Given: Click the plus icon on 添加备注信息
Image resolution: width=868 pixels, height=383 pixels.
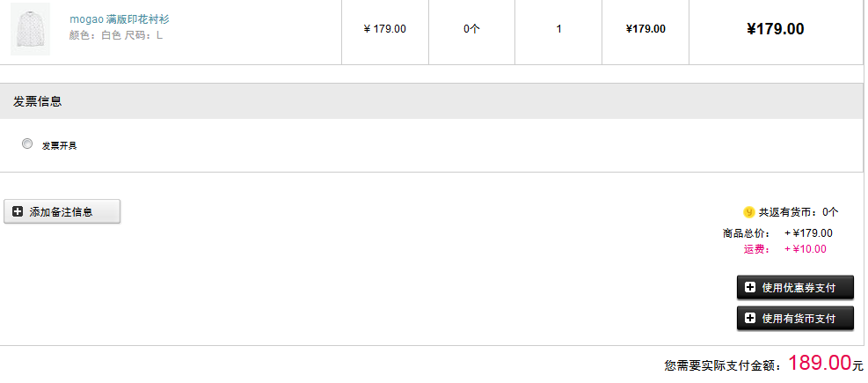Looking at the screenshot, I should click(x=18, y=211).
